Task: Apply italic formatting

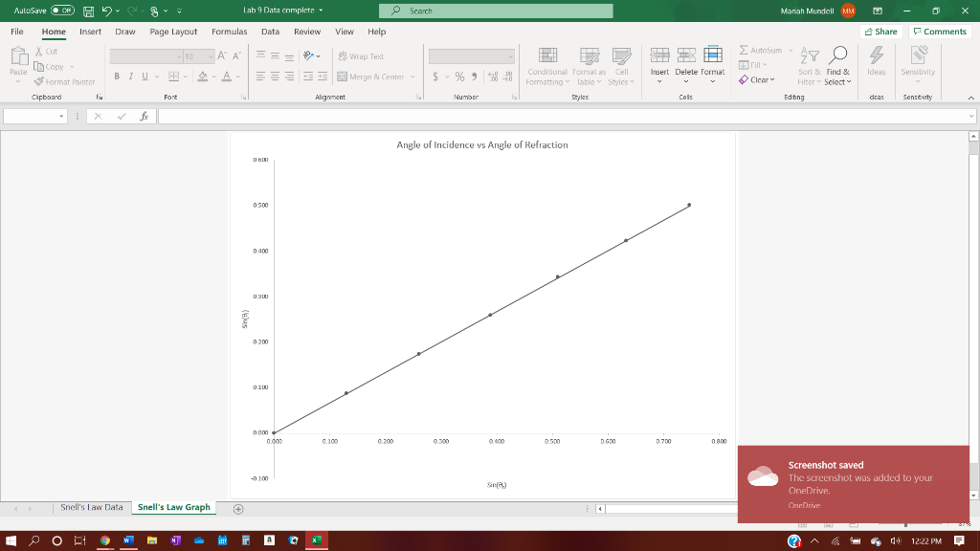Action: (131, 76)
